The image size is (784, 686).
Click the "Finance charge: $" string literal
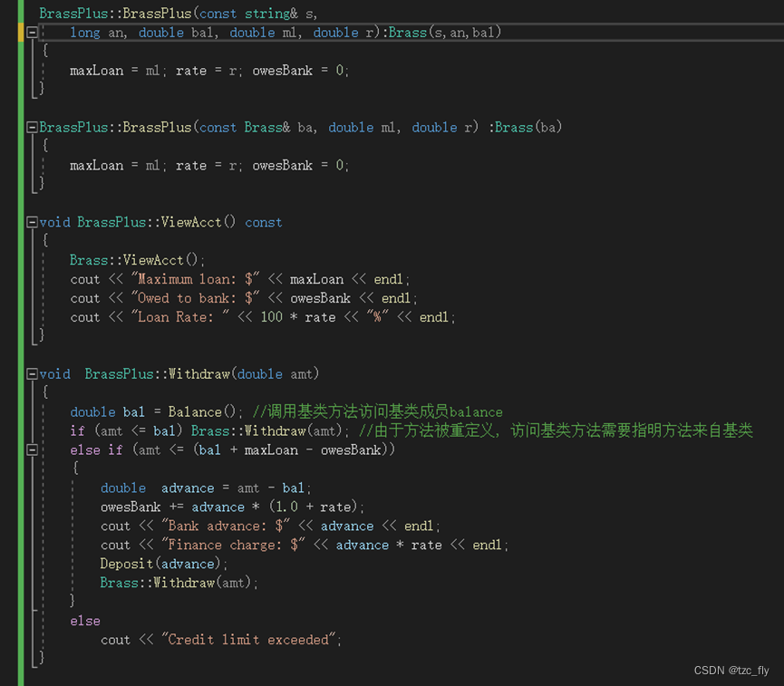click(x=233, y=545)
